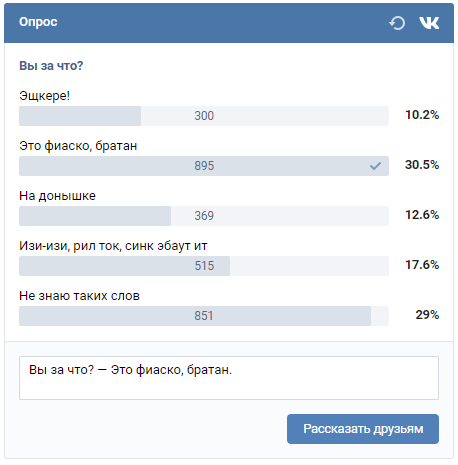Image resolution: width=458 pixels, height=465 pixels.
Task: Click checkmark on 'Это фиаско, братан' bar
Action: [375, 166]
